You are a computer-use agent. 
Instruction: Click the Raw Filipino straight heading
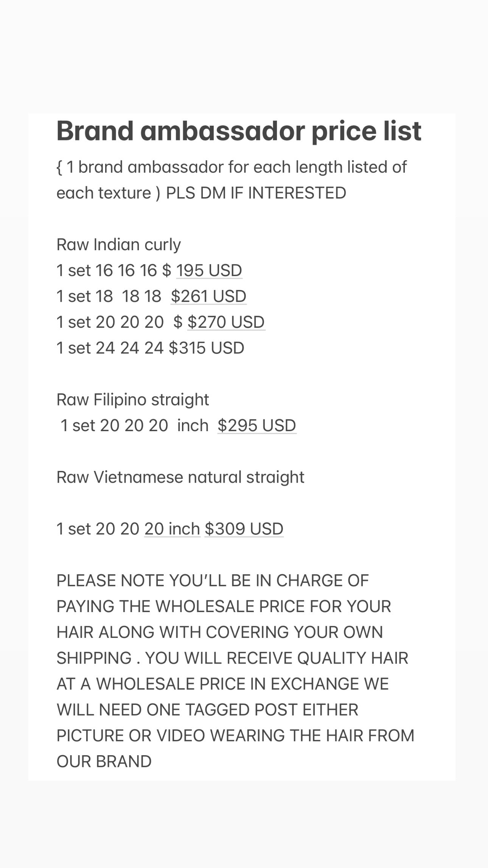[132, 400]
